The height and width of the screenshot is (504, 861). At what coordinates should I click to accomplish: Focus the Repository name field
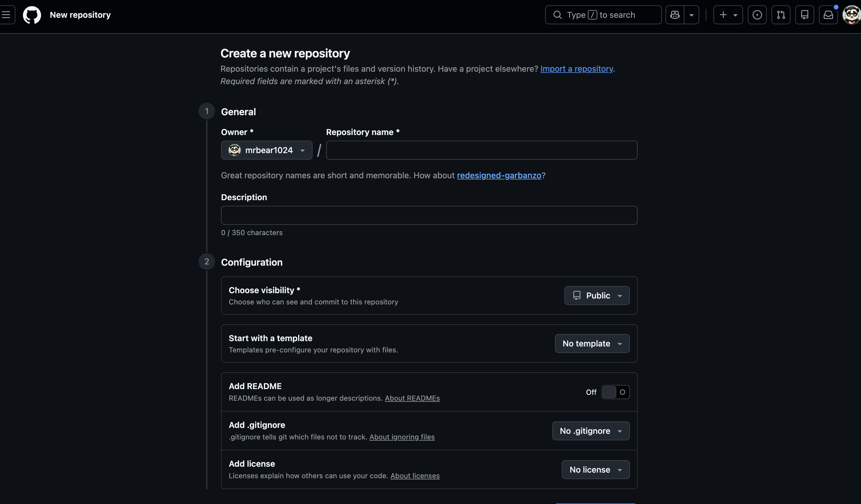pyautogui.click(x=482, y=150)
